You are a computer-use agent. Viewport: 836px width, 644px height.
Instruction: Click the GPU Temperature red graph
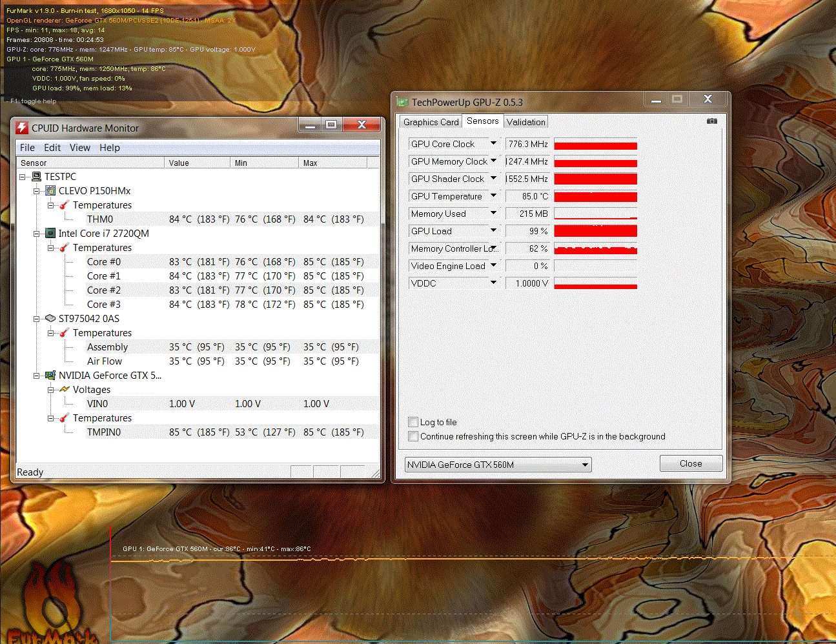595,196
